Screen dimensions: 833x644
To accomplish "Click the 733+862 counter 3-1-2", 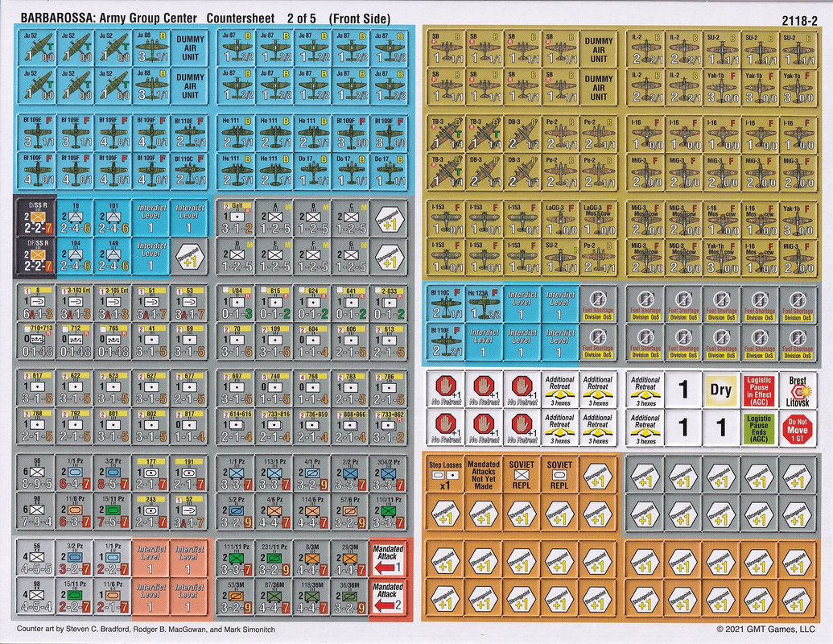I will pos(389,427).
